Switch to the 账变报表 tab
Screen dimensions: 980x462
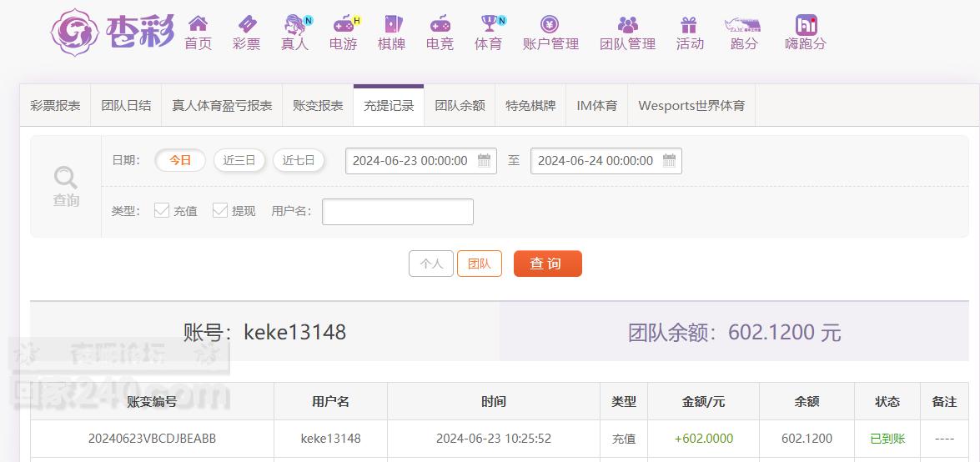pos(318,106)
